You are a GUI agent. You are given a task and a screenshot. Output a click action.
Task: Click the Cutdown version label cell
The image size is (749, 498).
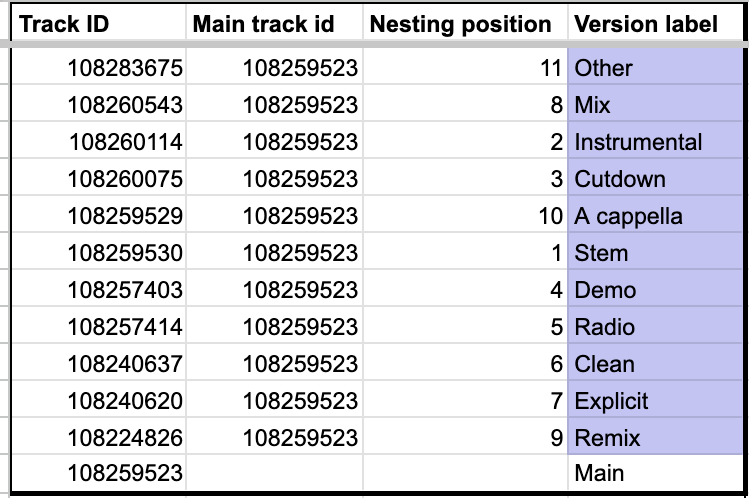[655, 178]
